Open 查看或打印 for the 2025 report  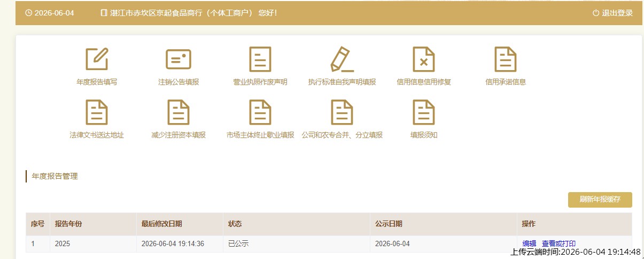coord(558,243)
